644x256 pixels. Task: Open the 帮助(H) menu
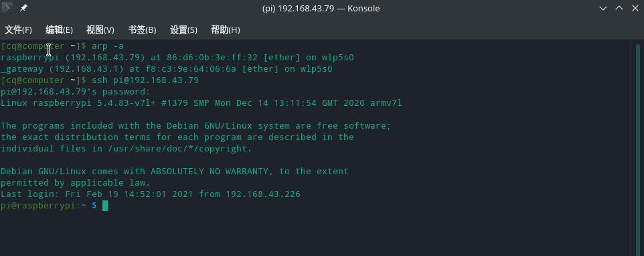[225, 29]
